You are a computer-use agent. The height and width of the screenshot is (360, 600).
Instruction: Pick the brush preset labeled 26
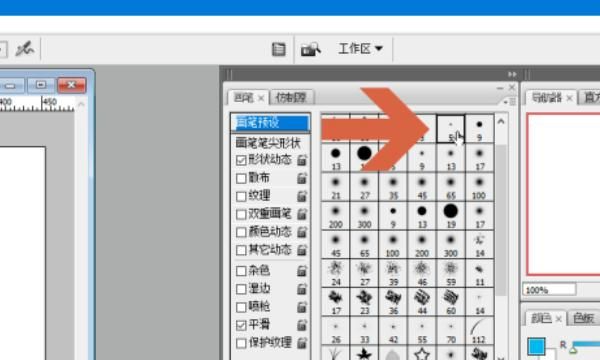[336, 331]
